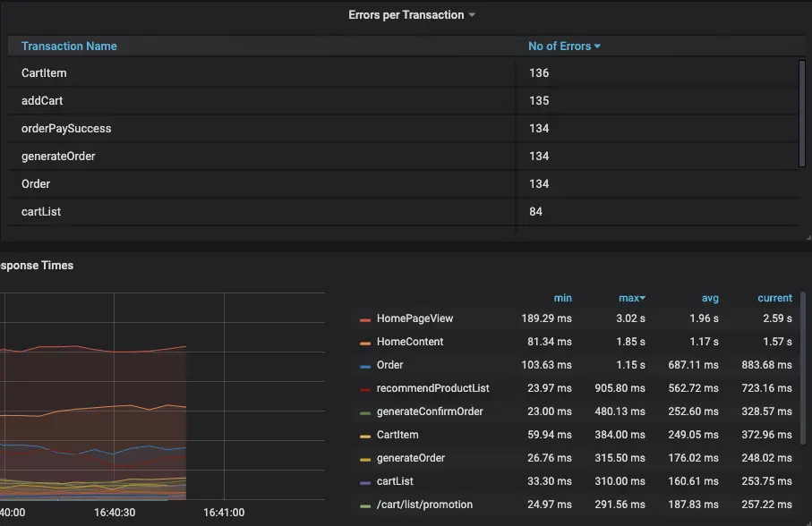This screenshot has height=526, width=812.
Task: Click the orderPaySuccess transaction name cell
Action: pyautogui.click(x=66, y=128)
